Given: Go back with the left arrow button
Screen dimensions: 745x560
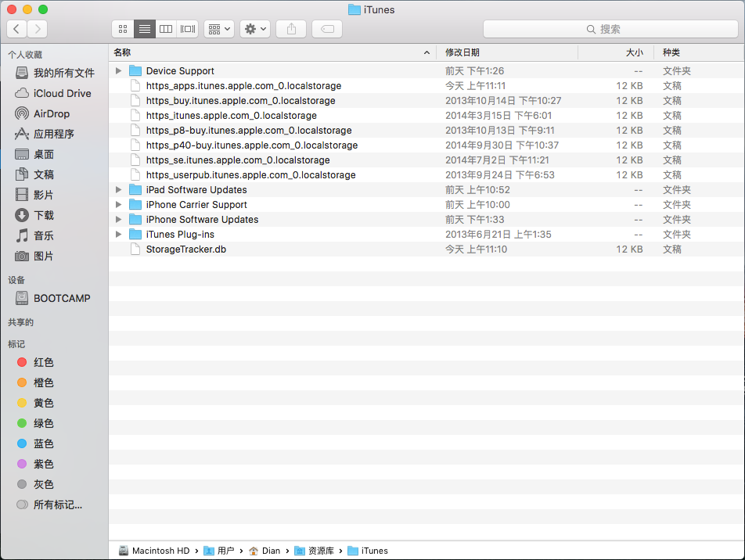Looking at the screenshot, I should coord(17,29).
